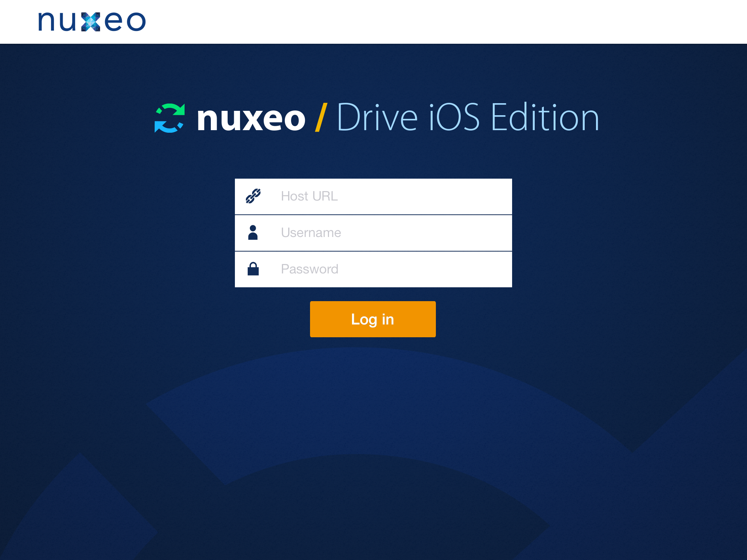The width and height of the screenshot is (747, 560).
Task: Focus the Username input field
Action: click(x=373, y=233)
